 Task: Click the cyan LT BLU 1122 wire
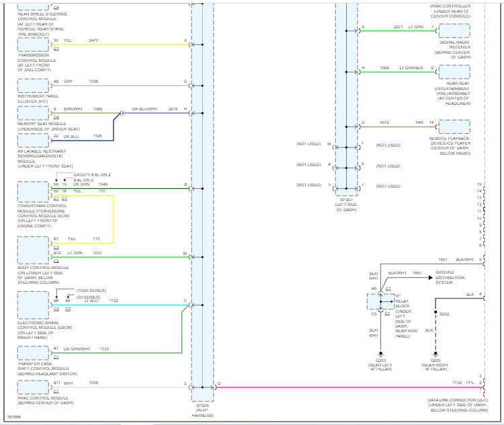[x=120, y=305]
